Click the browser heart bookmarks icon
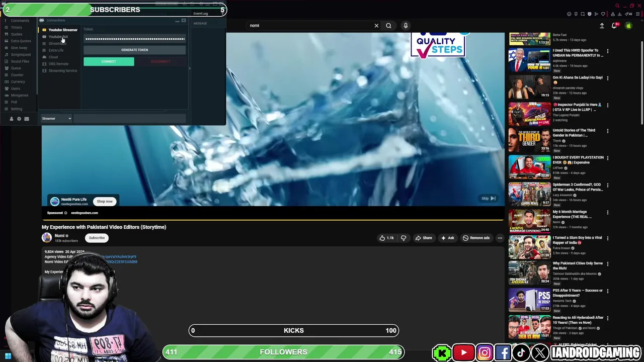Screen dimensions: 644x362 [603, 14]
